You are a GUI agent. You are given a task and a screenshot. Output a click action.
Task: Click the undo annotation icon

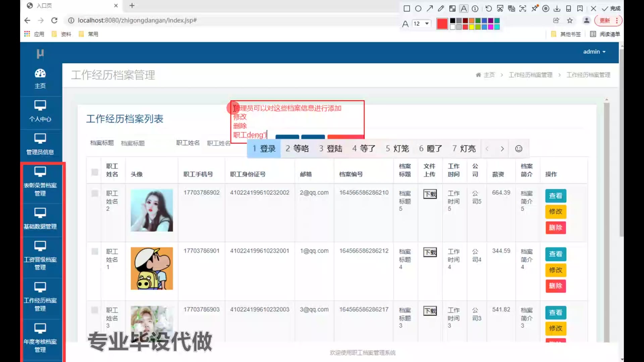coord(488,8)
